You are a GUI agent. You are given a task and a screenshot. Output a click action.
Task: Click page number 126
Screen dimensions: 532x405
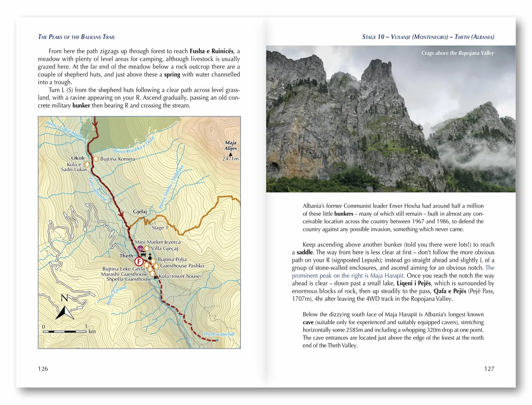(43, 369)
